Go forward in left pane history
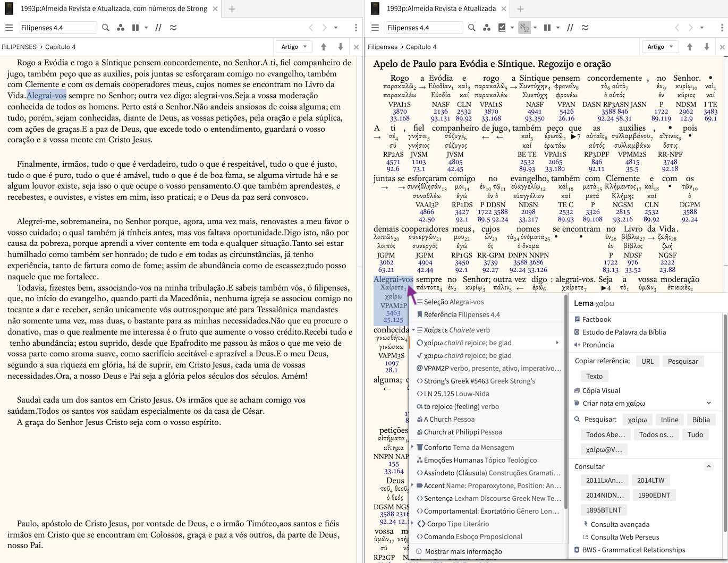The image size is (728, 563). [324, 28]
